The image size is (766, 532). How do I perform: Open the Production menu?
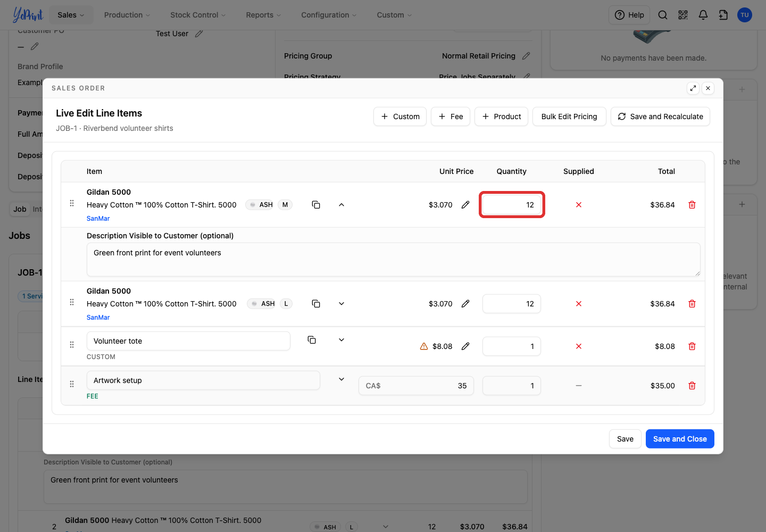click(x=127, y=15)
